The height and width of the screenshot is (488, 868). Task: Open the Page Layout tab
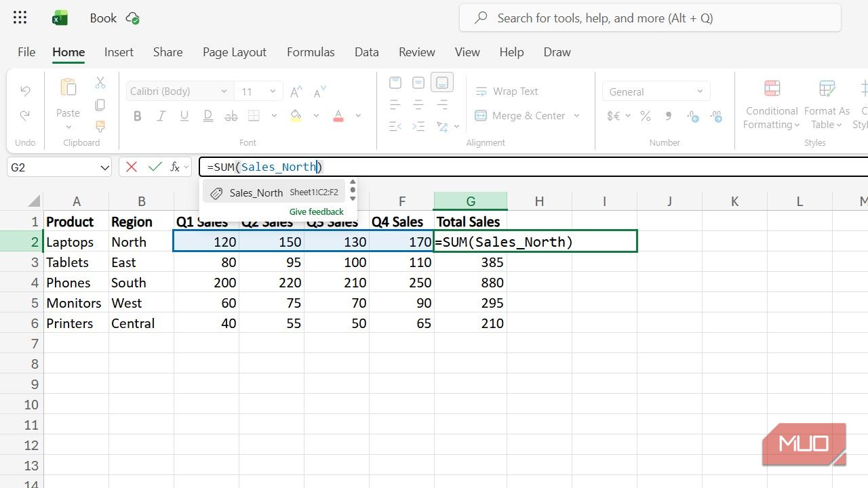point(235,52)
